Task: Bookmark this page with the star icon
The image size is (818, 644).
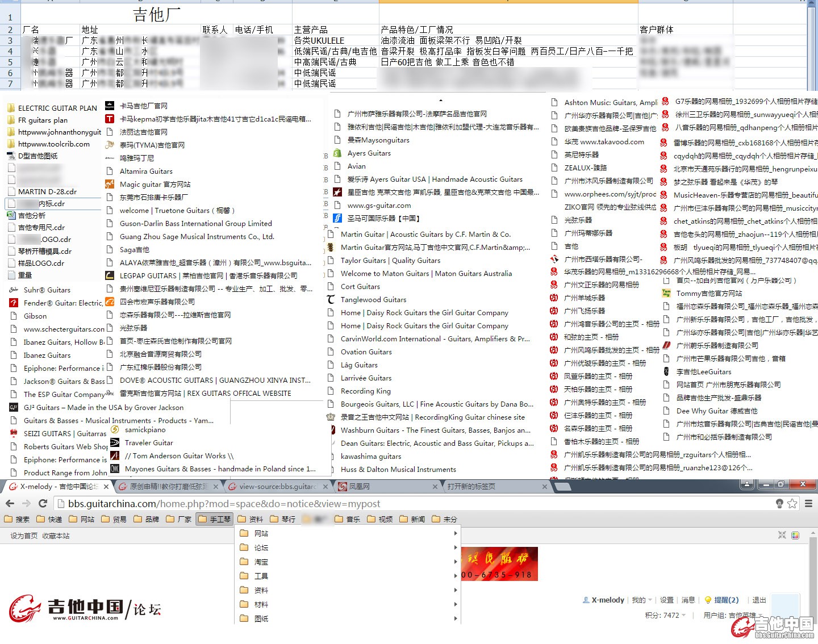Action: coord(792,504)
